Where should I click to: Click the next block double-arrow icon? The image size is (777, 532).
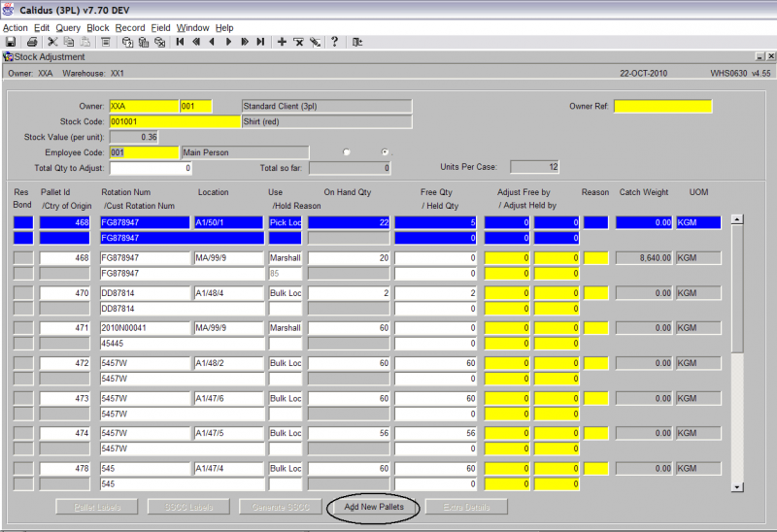tap(245, 42)
